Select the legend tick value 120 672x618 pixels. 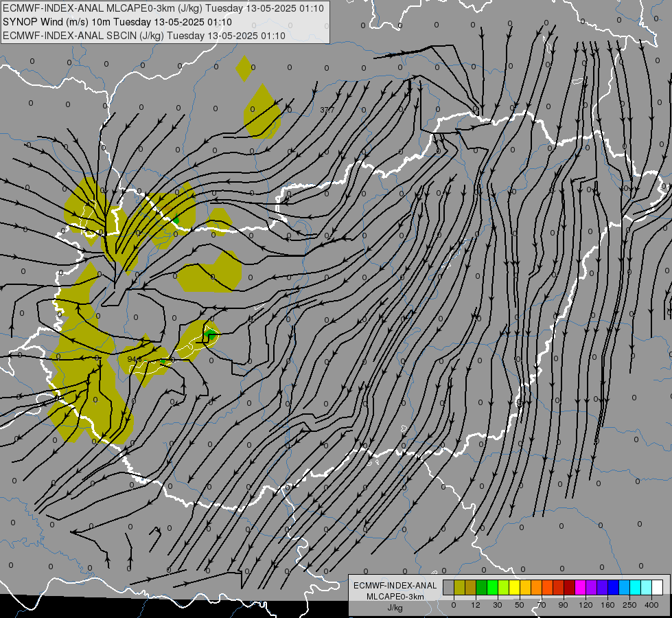586,605
